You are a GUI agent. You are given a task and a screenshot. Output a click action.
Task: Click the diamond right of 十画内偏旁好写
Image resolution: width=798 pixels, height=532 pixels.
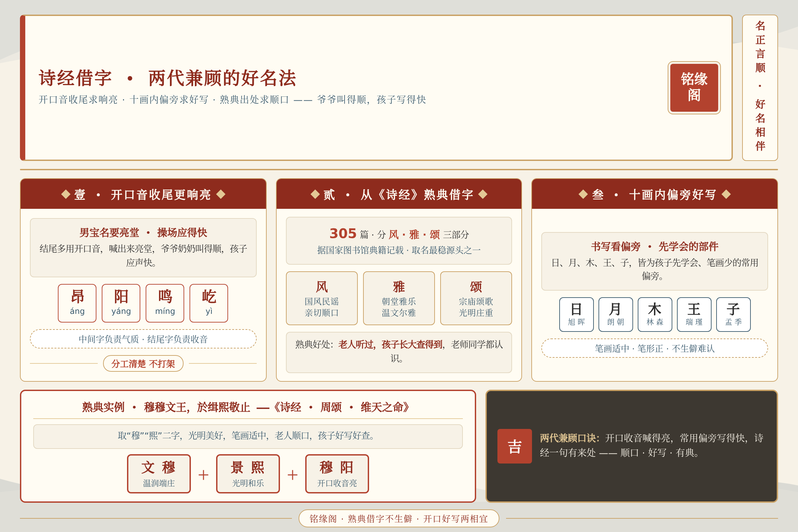click(726, 194)
